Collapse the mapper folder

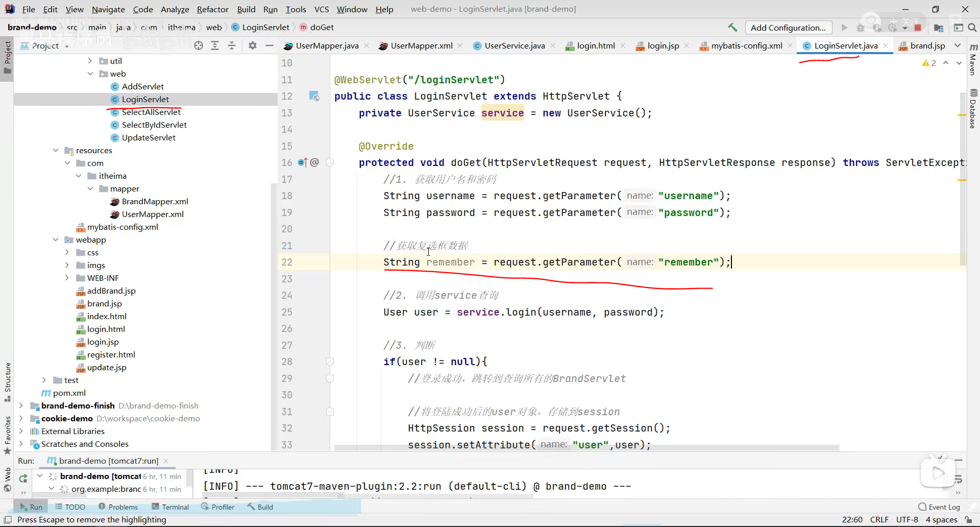point(90,188)
